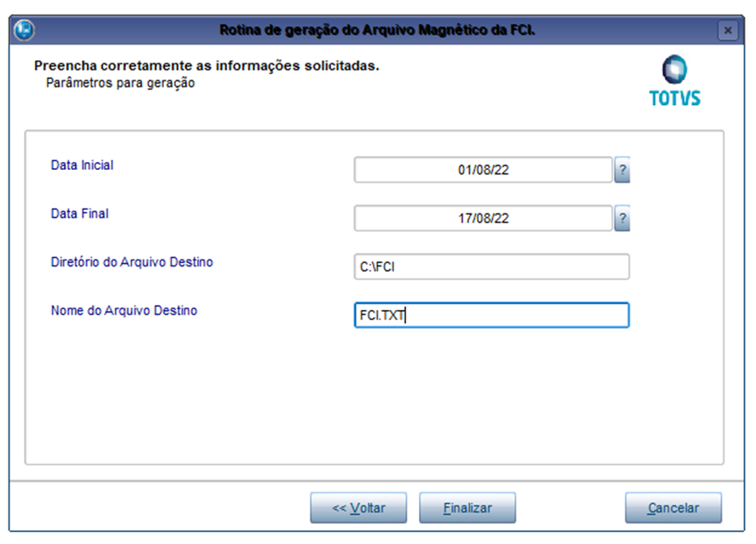Viewport: 756px width, 544px height.
Task: Click the dialog title bar text
Action: pyautogui.click(x=377, y=30)
